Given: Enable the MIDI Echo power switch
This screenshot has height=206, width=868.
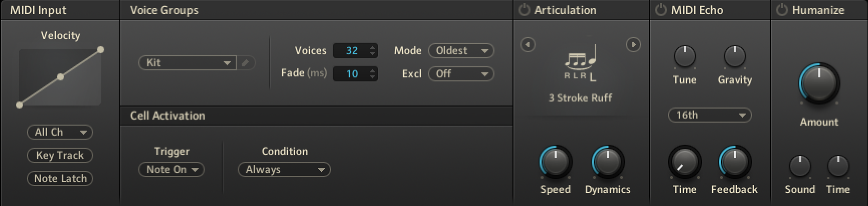Looking at the screenshot, I should coord(661,10).
